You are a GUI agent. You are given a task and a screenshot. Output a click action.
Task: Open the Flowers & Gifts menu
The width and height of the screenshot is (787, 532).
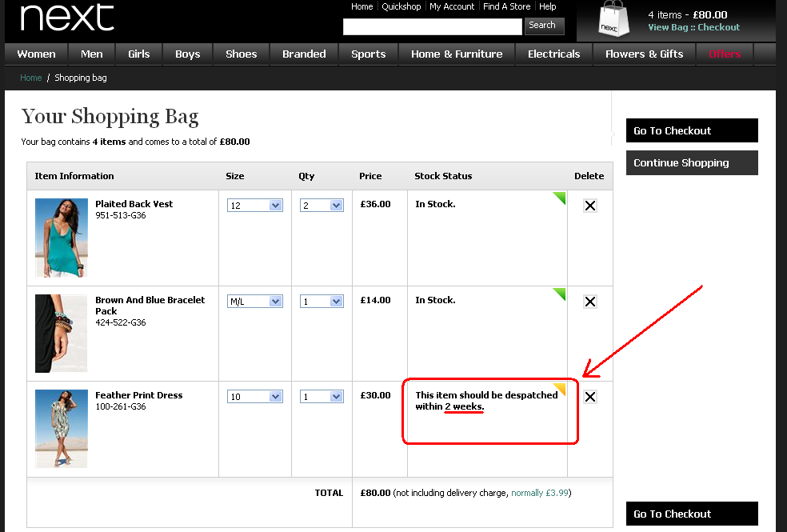[x=645, y=54]
